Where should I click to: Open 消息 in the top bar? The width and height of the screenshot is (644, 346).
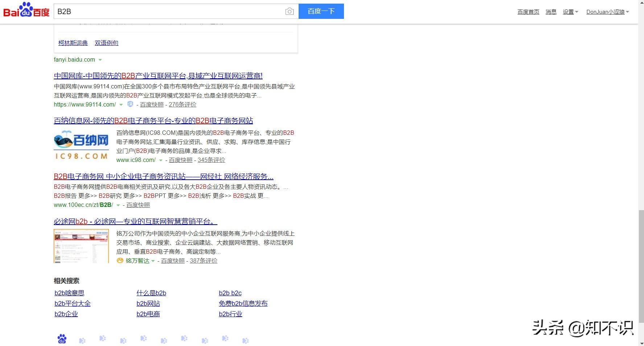tap(551, 12)
